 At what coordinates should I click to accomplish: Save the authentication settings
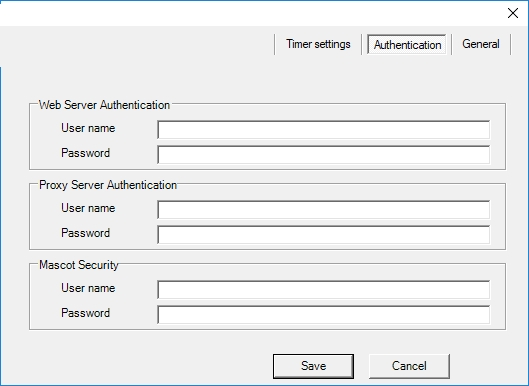pos(313,366)
